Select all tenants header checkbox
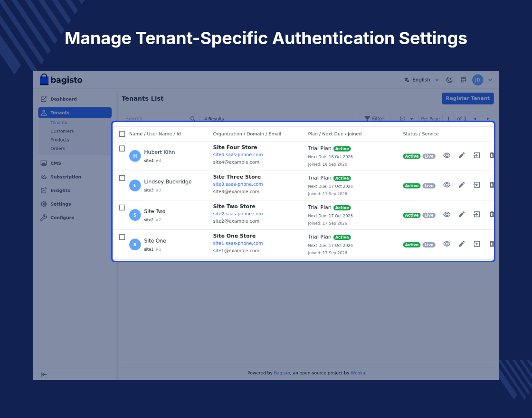 click(x=122, y=134)
